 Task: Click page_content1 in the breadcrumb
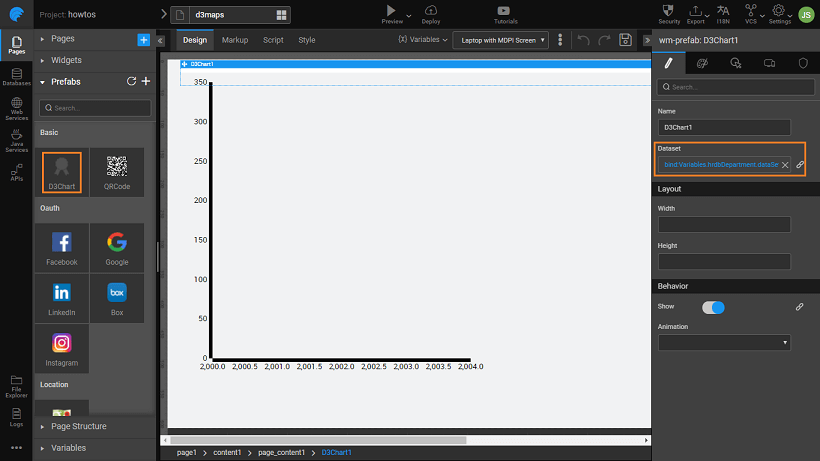[281, 453]
